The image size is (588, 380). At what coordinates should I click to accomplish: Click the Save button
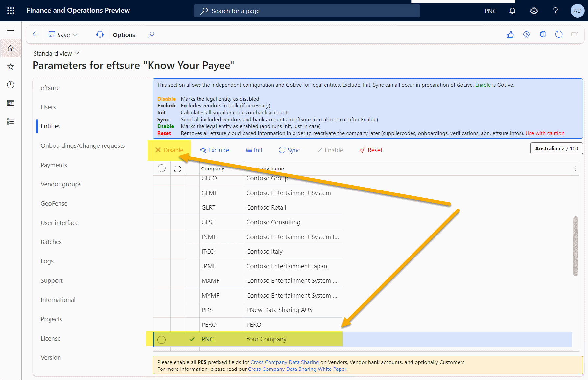(59, 34)
